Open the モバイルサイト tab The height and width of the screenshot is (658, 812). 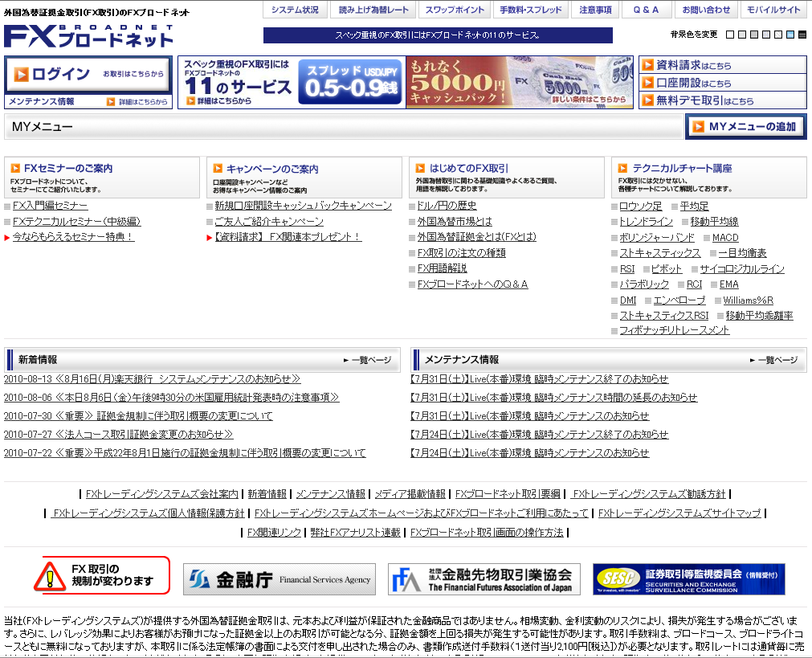[773, 10]
